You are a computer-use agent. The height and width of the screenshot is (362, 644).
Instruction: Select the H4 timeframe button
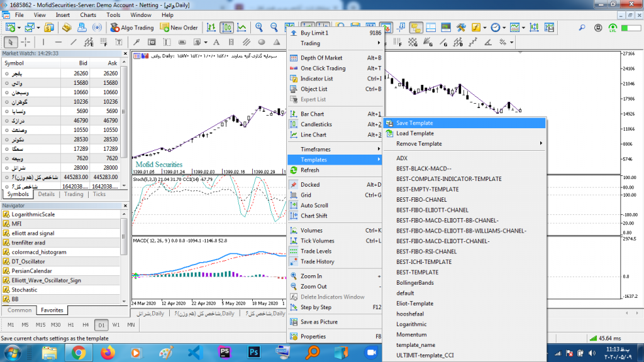coord(86,325)
